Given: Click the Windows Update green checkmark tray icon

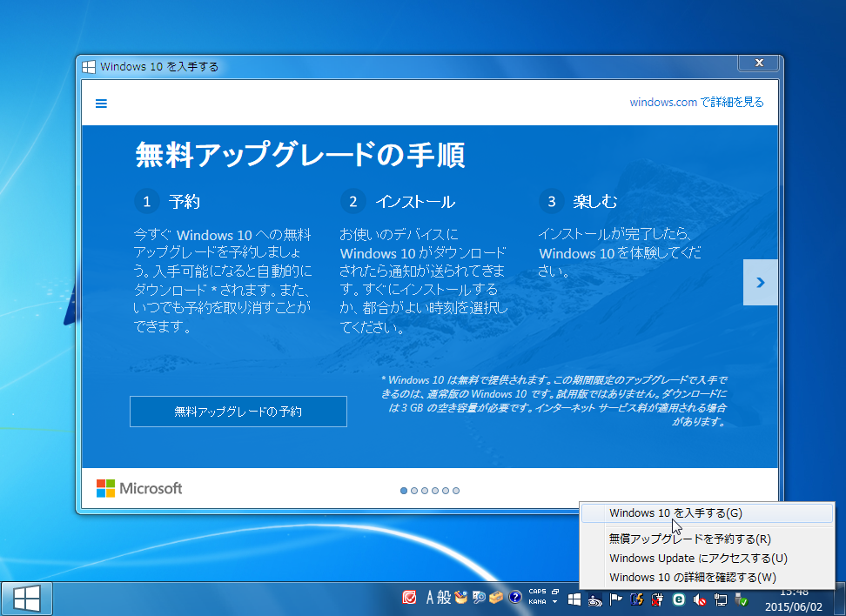Looking at the screenshot, I should click(742, 600).
